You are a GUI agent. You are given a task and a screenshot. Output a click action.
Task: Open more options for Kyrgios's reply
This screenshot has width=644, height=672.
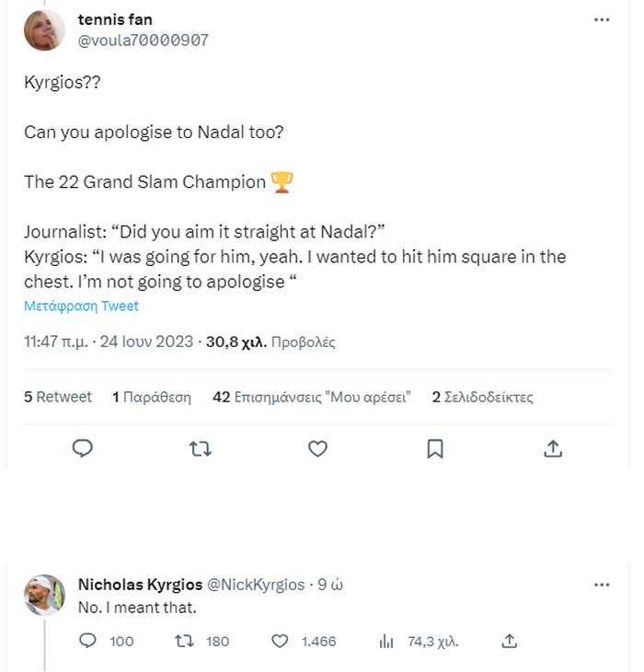[x=602, y=585]
